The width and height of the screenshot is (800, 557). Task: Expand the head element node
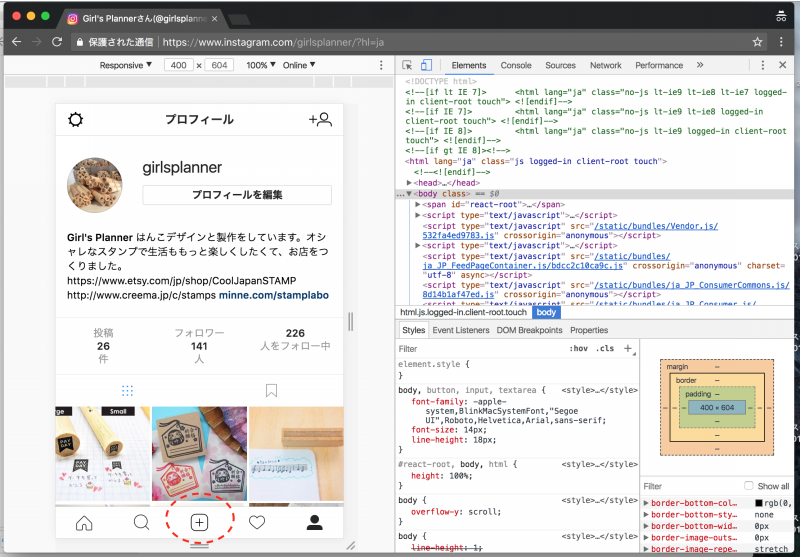(409, 183)
